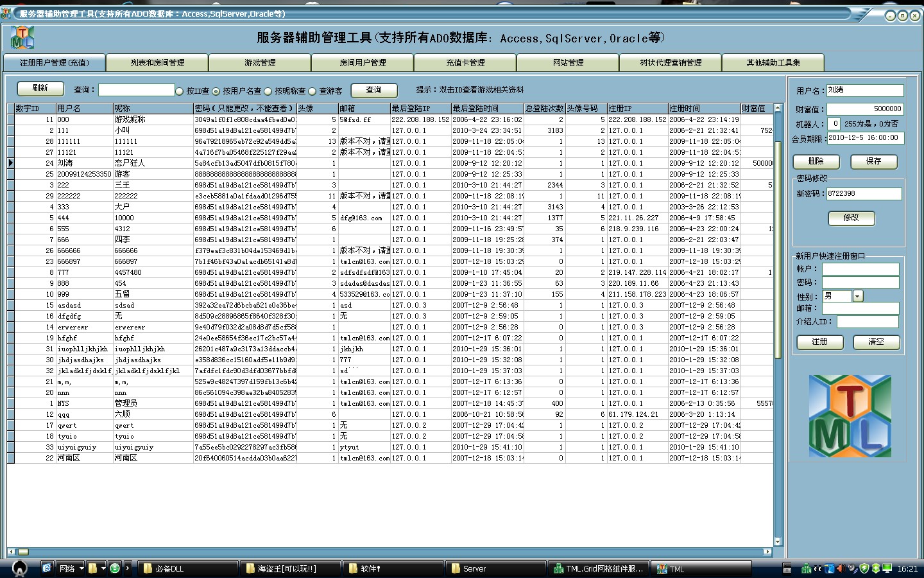
Task: Click the 删除 delete button
Action: (816, 161)
